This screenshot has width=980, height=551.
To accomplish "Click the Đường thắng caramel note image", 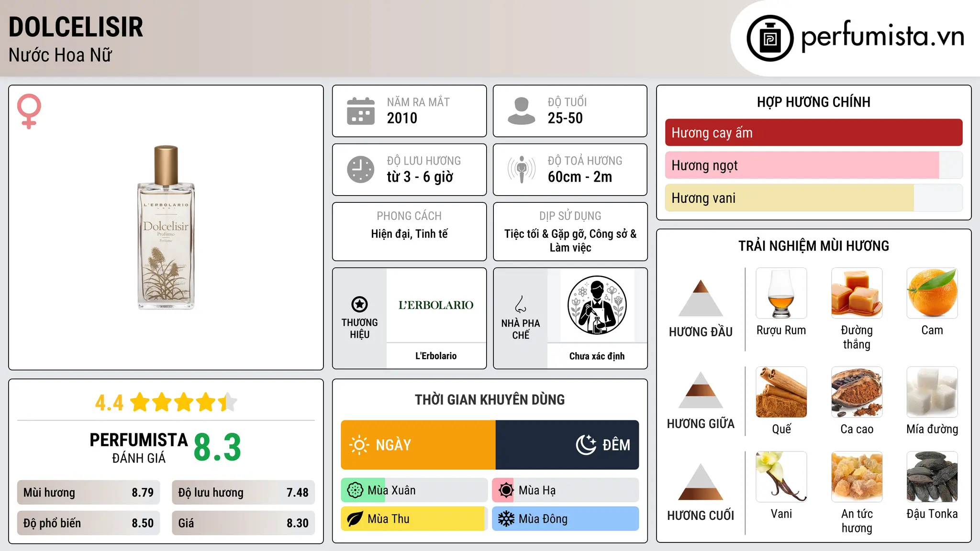I will [x=857, y=293].
